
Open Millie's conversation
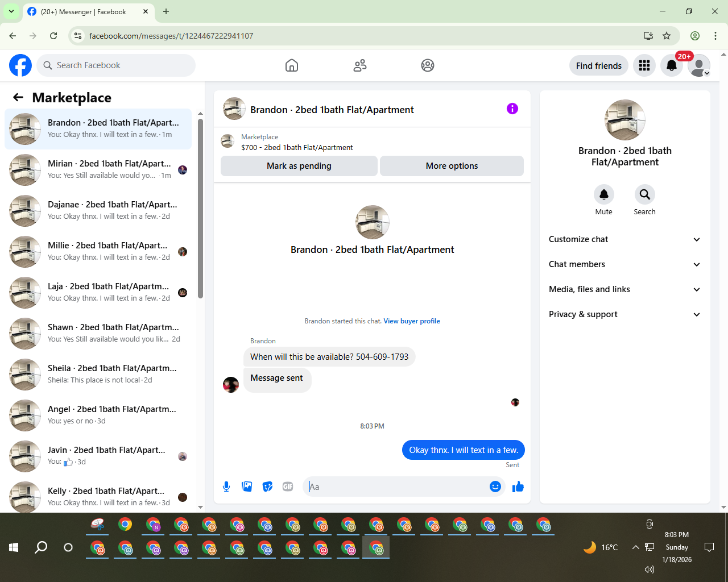tap(98, 252)
